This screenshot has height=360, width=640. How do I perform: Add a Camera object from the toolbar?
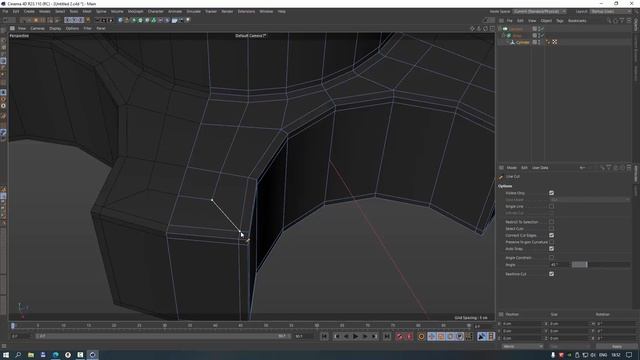tap(181, 20)
